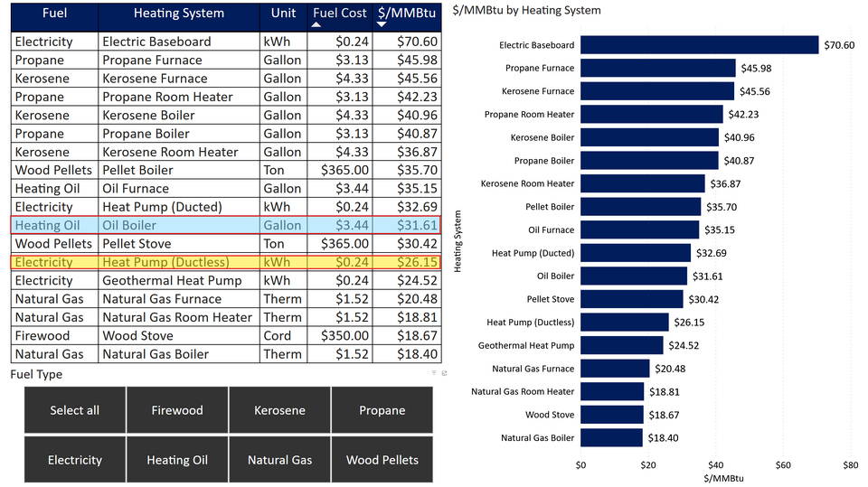Image resolution: width=868 pixels, height=487 pixels.
Task: Filter by Wood Pellets fuel type
Action: (x=382, y=460)
